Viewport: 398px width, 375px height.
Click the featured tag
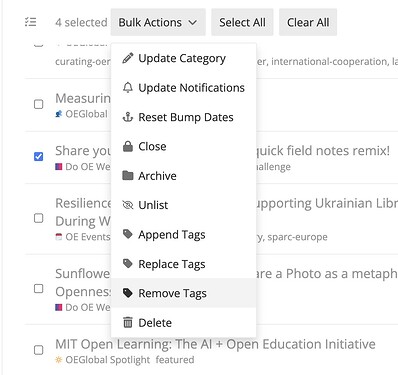175,360
